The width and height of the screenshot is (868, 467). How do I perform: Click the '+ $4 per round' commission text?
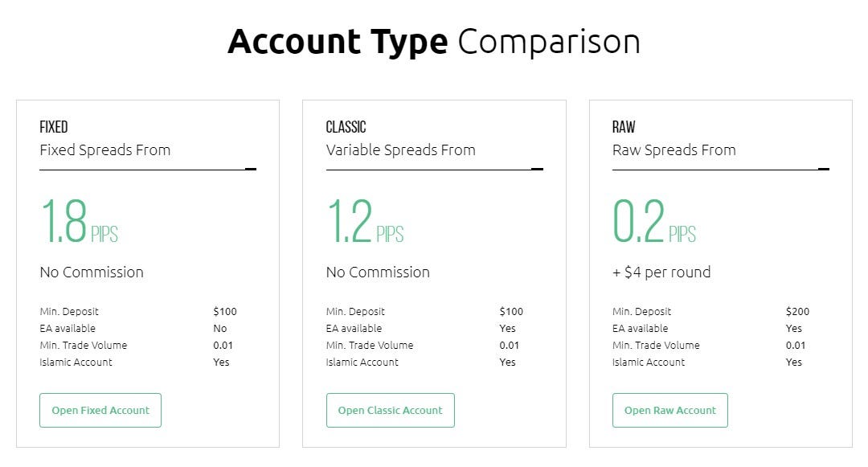(x=661, y=272)
